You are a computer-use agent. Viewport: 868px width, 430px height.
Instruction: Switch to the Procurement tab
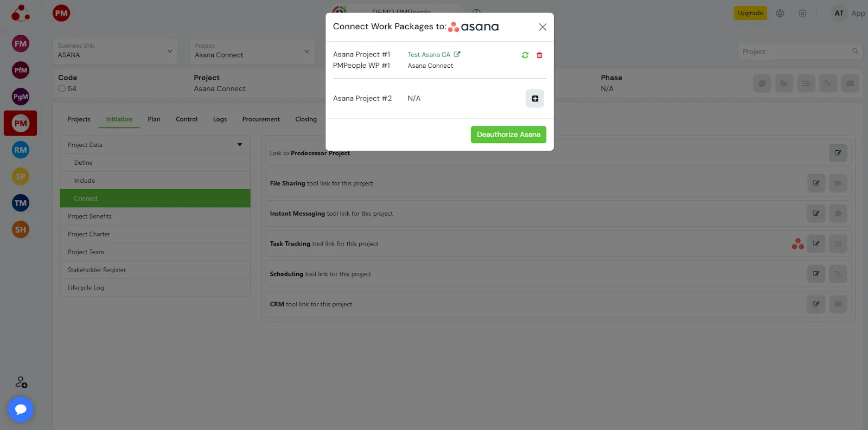point(261,119)
